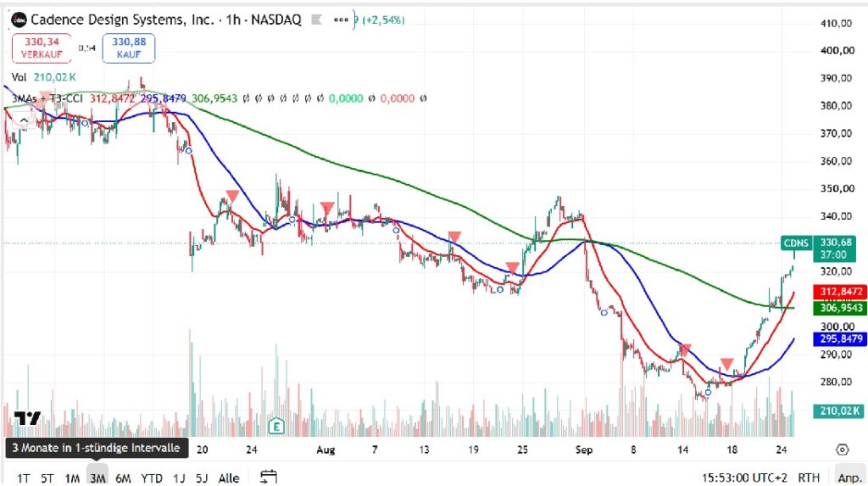
Task: Open the three-dot more options menu
Action: 341,20
